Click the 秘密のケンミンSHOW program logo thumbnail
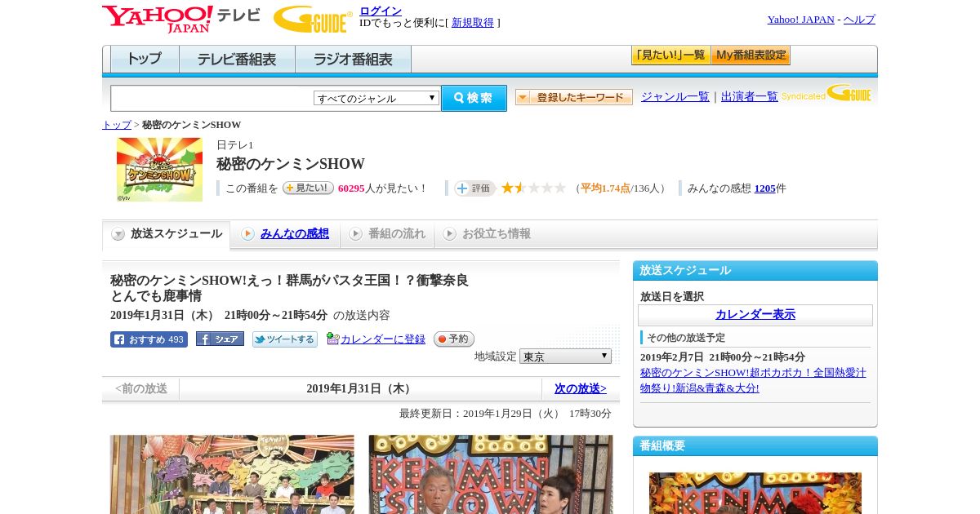The image size is (980, 514). pos(159,169)
